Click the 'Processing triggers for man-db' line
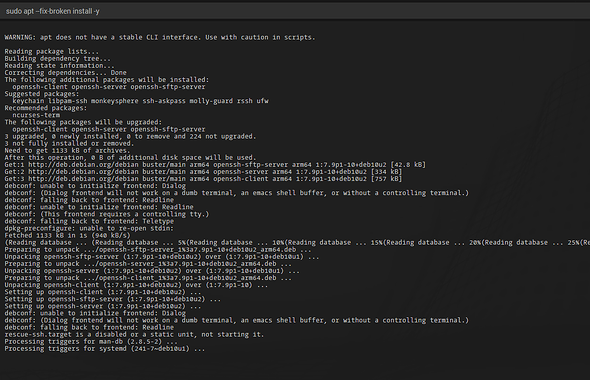 click(91, 342)
